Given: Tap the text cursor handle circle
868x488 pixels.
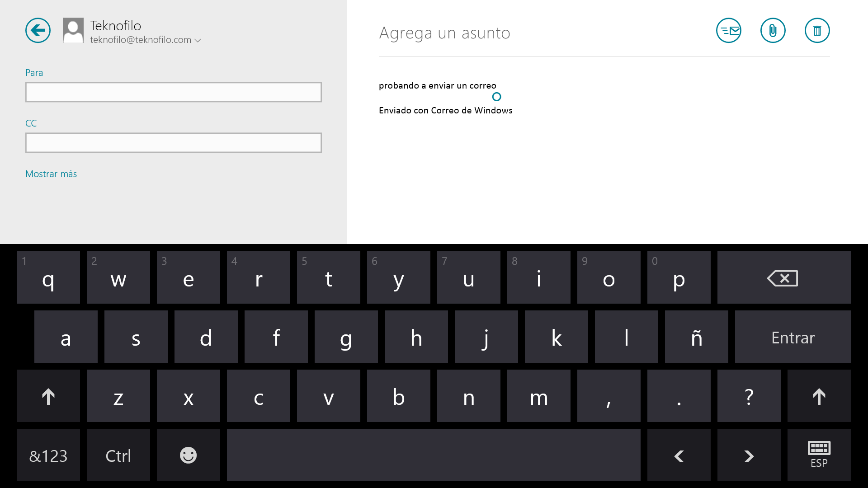Looking at the screenshot, I should point(496,97).
